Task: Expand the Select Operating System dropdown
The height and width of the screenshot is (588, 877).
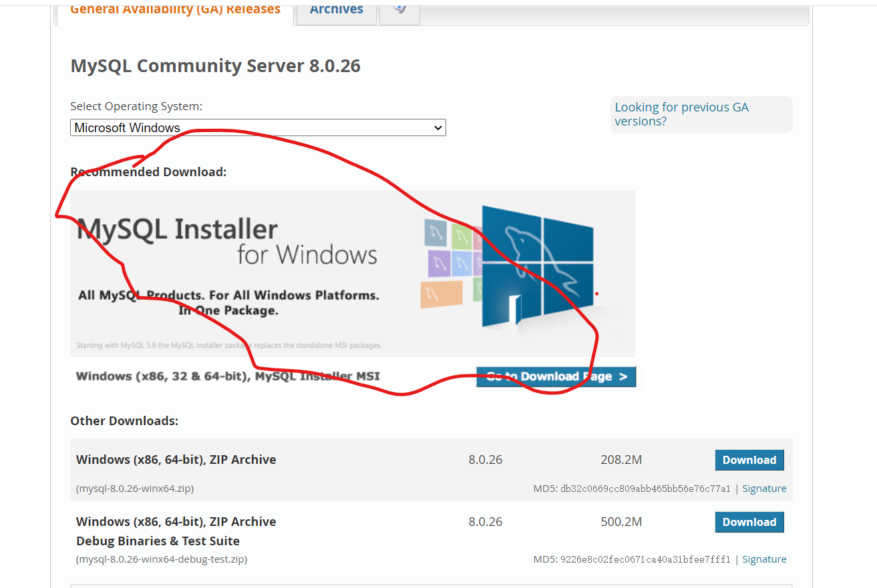Action: click(x=258, y=127)
